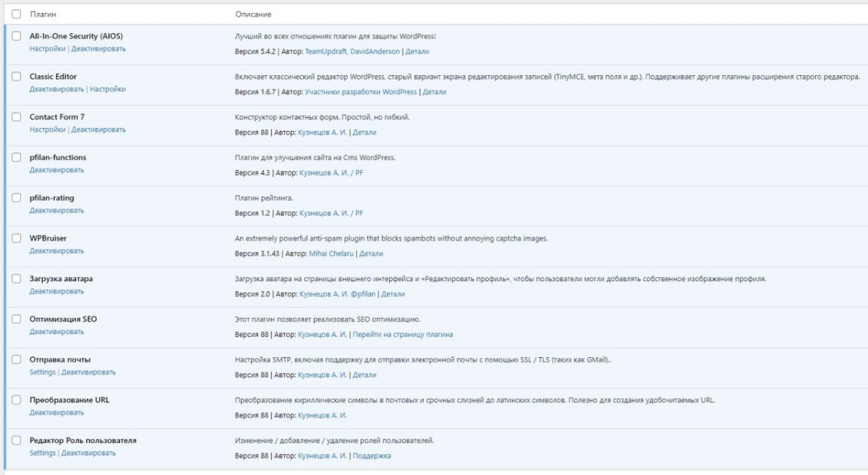Click Деактивировать under pfilan-functions
Image resolution: width=868 pixels, height=475 pixels.
pyautogui.click(x=56, y=170)
